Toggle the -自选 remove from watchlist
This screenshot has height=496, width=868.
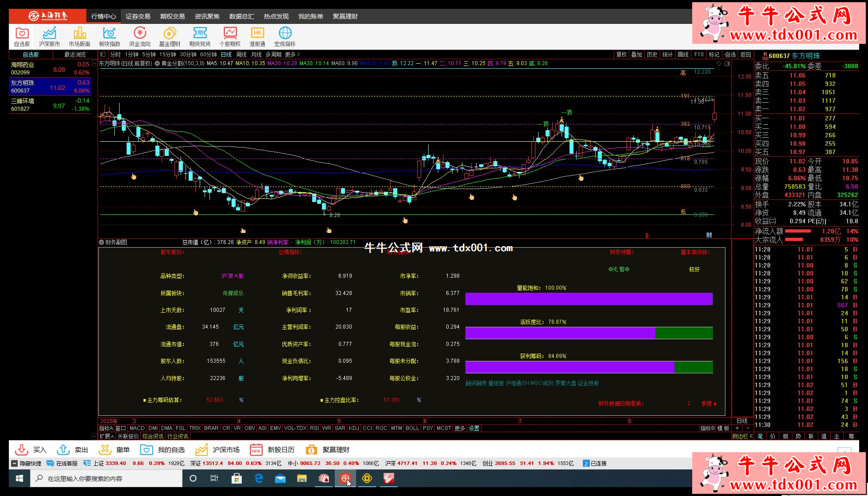[730, 54]
